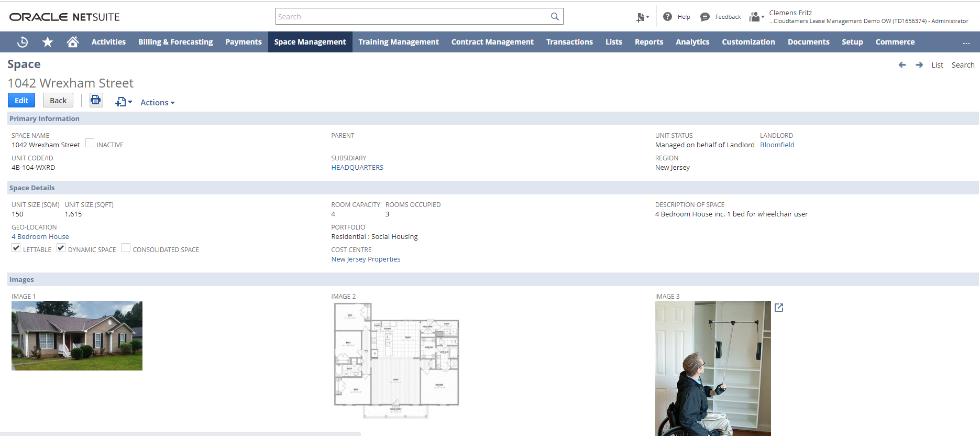Click the List link
The width and height of the screenshot is (980, 436).
point(937,65)
